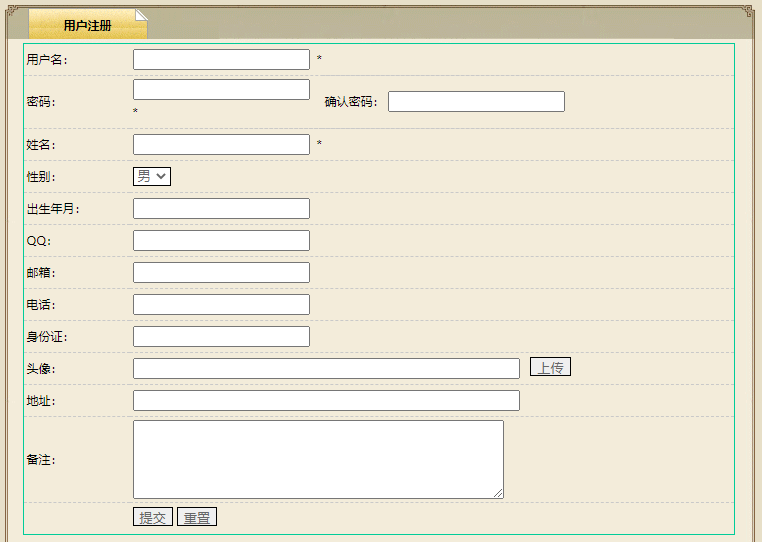Click the 备注 label text
Viewport: 762px width, 542px height.
(x=41, y=460)
